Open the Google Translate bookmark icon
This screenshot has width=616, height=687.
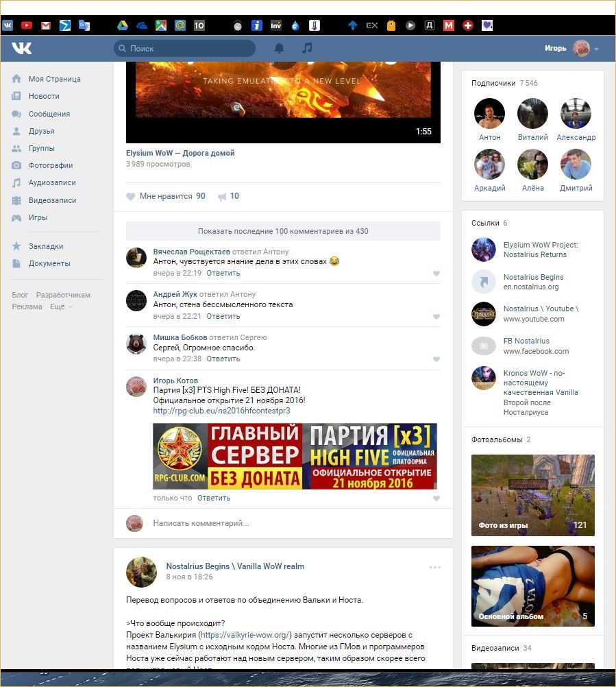coord(84,25)
